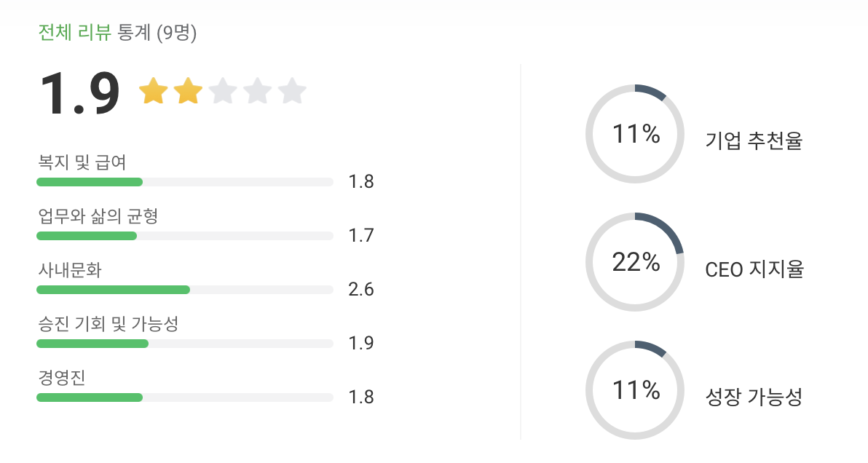The image size is (868, 463).
Task: Click the fourth gray star icon
Action: [257, 91]
